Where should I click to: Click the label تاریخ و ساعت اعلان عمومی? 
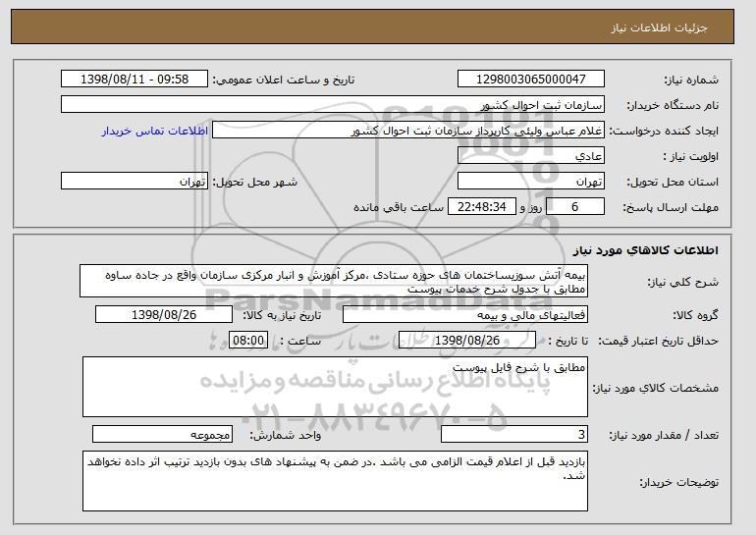coord(284,80)
